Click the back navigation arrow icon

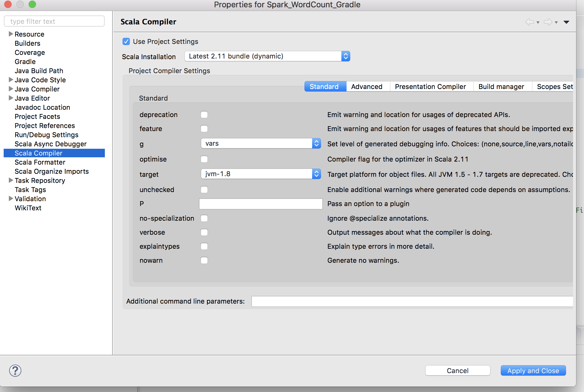(530, 22)
